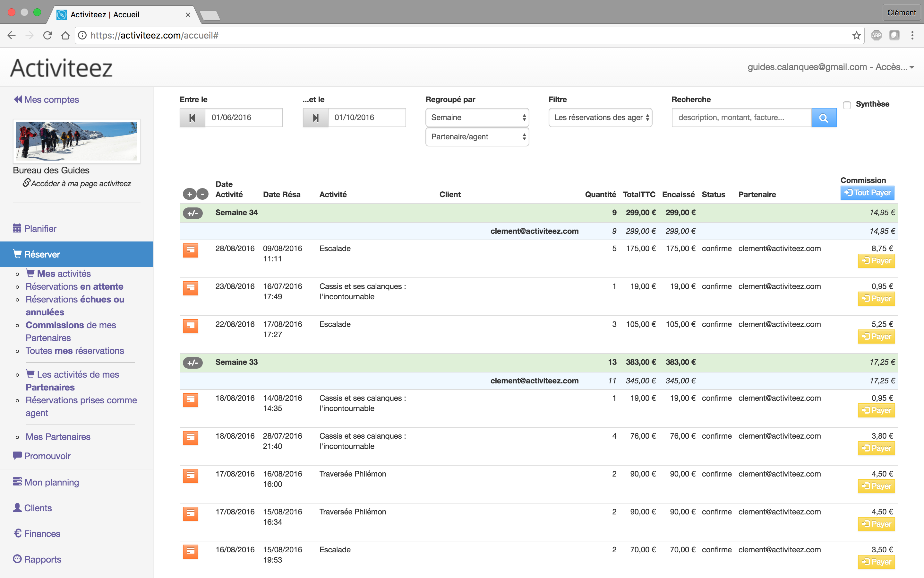
Task: Click Payer for the 3,80 € commission
Action: coord(876,448)
